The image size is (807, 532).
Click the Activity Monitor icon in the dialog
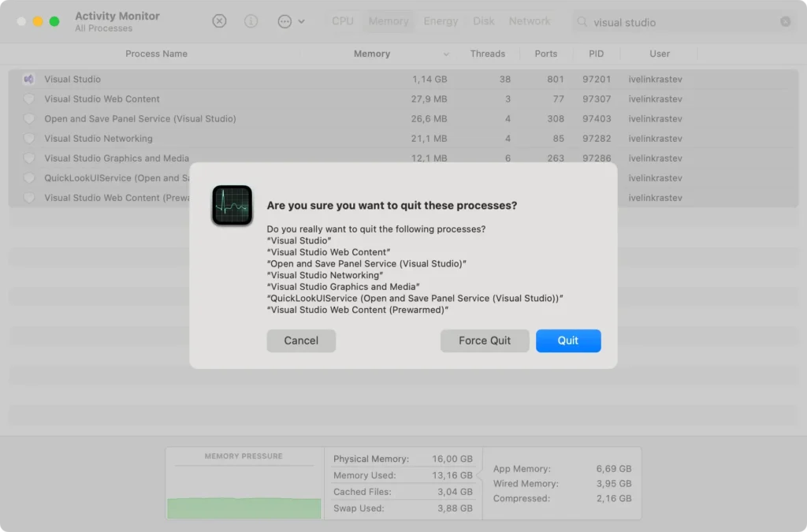click(232, 205)
